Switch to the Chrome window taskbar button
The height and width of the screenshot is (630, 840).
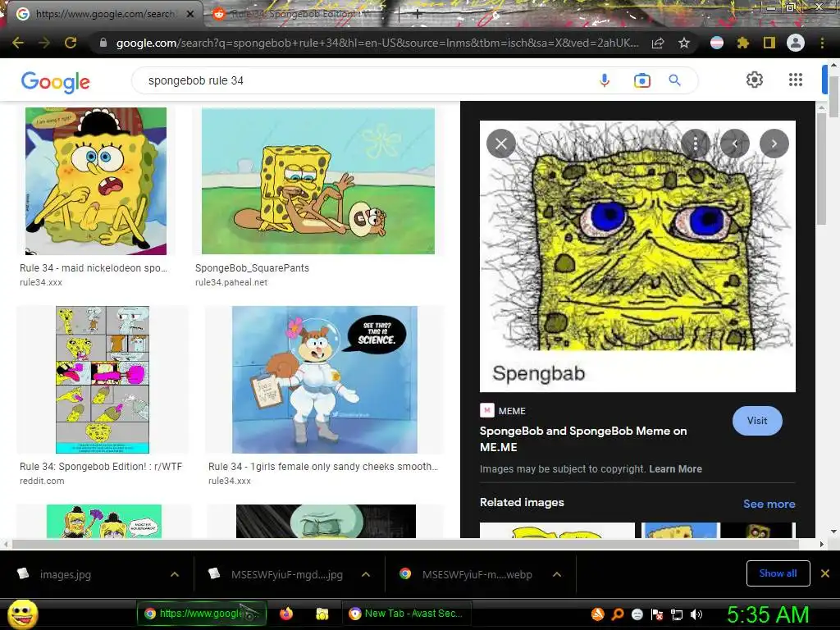click(x=202, y=614)
